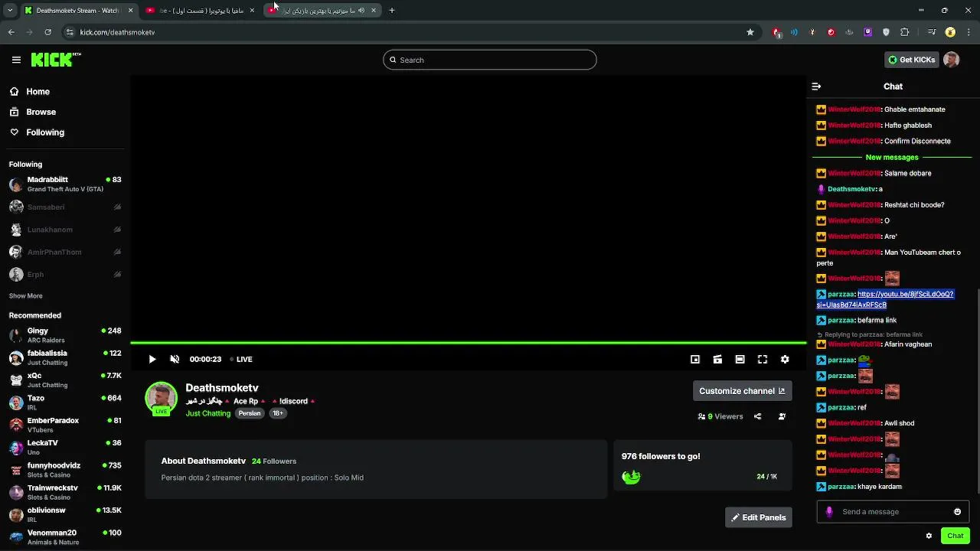Viewport: 980px width, 551px height.
Task: Click the Search input field
Action: pyautogui.click(x=489, y=60)
